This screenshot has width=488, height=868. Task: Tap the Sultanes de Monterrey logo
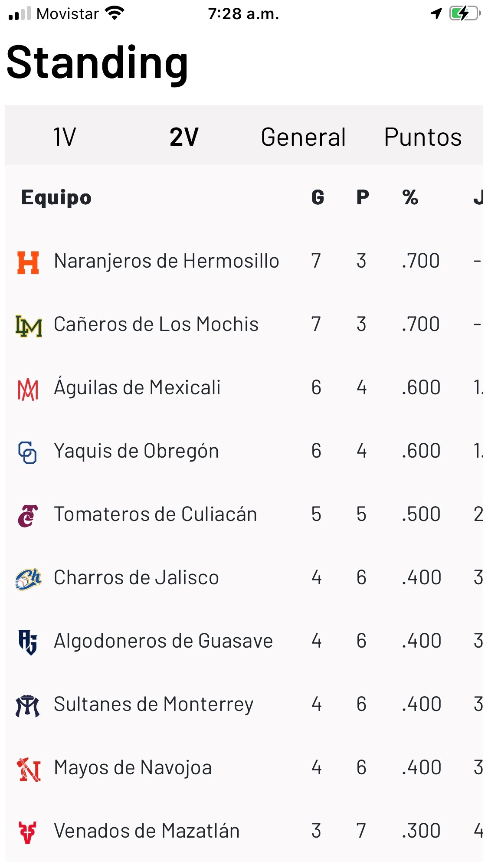28,706
